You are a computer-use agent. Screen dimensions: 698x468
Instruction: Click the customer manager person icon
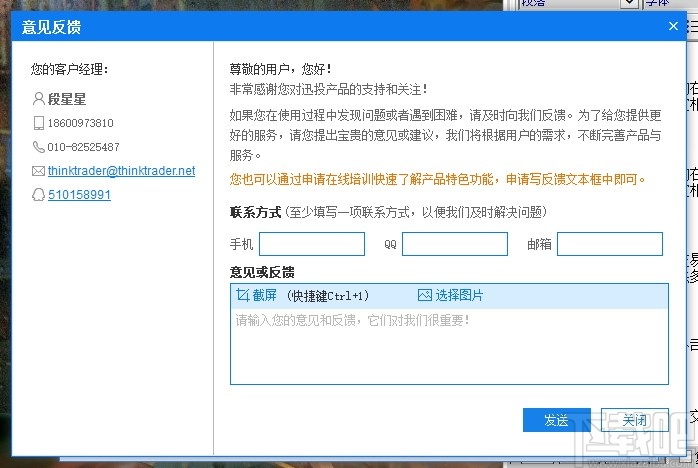[x=39, y=98]
